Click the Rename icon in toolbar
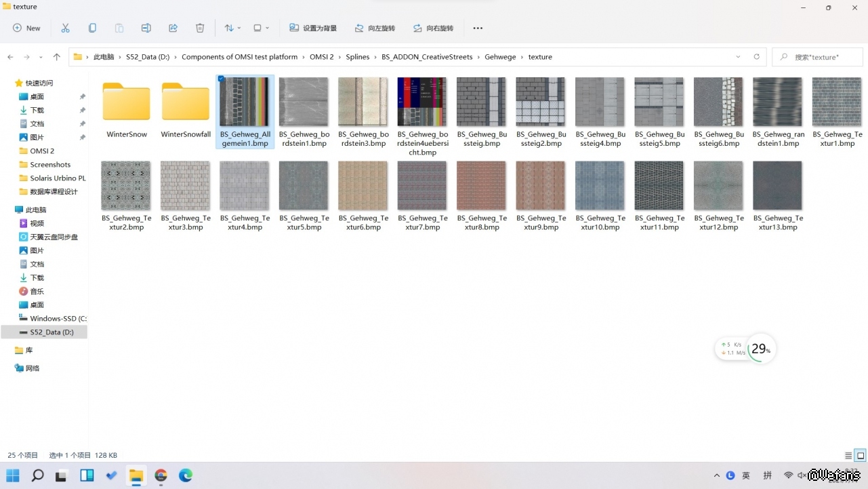 click(146, 28)
